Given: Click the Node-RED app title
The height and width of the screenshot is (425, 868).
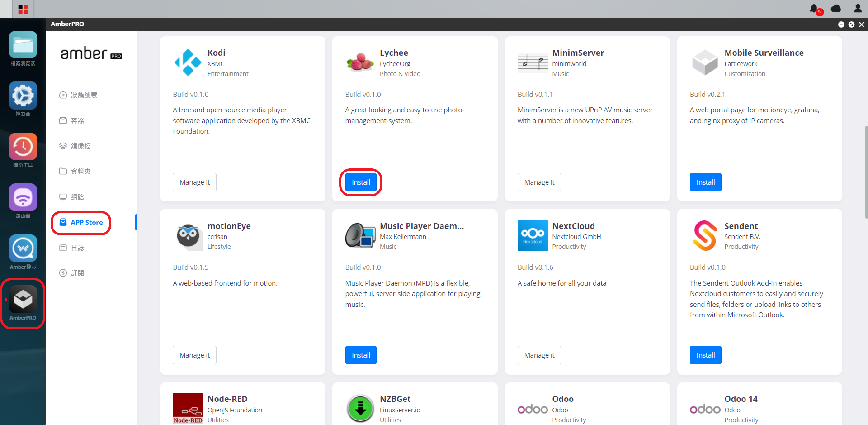Looking at the screenshot, I should [227, 399].
